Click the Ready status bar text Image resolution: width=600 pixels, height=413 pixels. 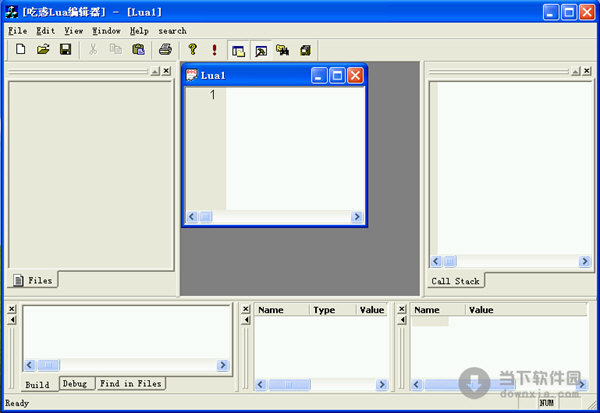click(17, 403)
